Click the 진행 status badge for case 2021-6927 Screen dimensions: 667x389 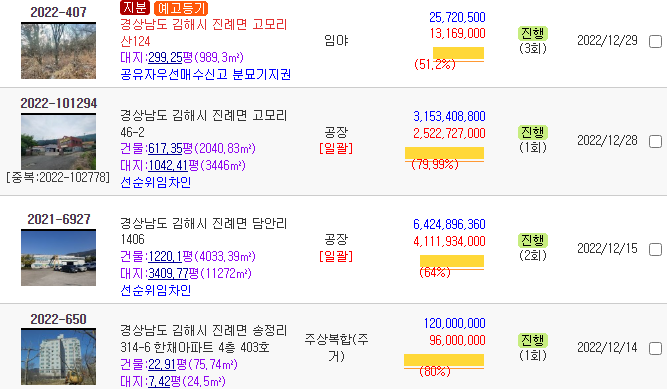point(533,240)
